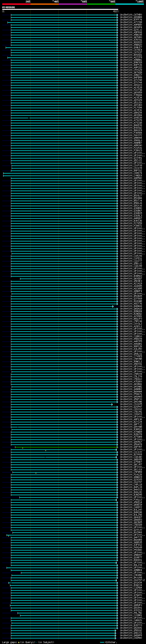Select hit label UniRef100_Q5K9E3
Image resolution: width=146 pixels, height=644 pixels.
tap(131, 281)
